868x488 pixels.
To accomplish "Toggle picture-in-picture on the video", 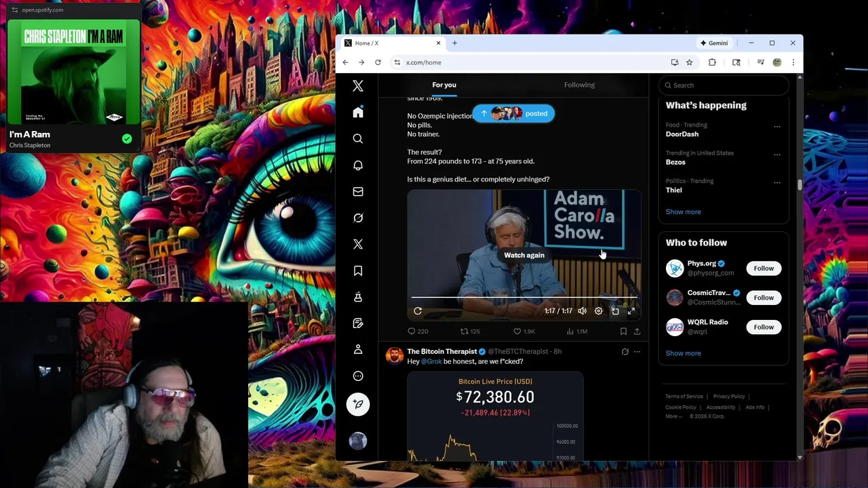I will pyautogui.click(x=615, y=311).
